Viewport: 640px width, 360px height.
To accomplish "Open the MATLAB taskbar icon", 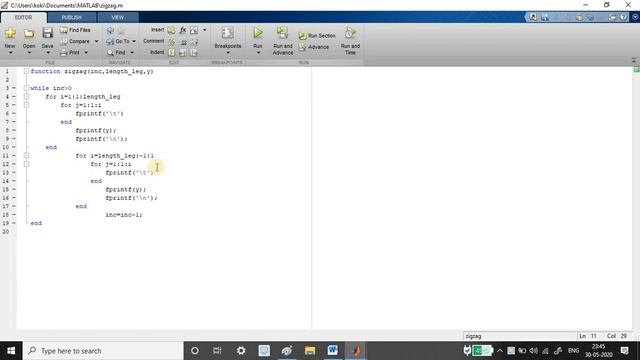I will point(356,351).
